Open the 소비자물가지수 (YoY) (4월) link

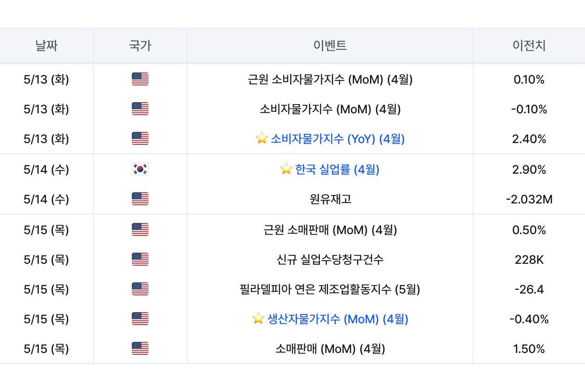[x=338, y=139]
